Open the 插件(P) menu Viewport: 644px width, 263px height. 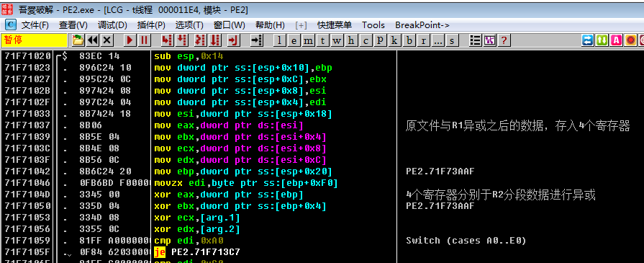pos(151,25)
